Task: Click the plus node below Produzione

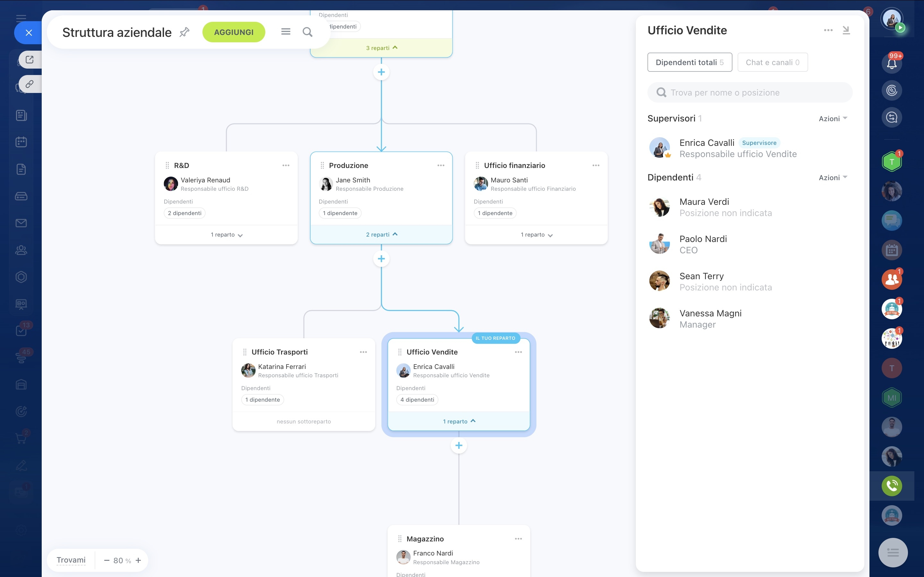Action: 381,259
